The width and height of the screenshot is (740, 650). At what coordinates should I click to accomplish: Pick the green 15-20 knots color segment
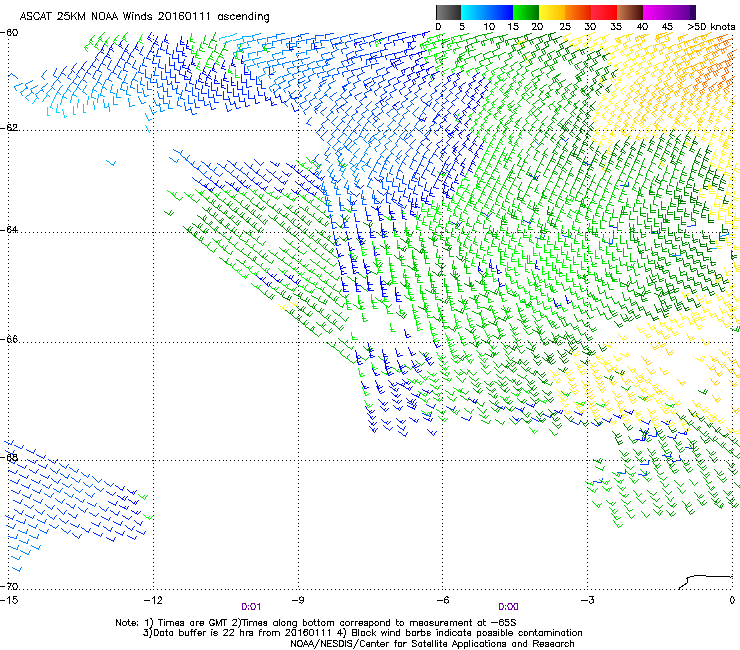point(526,12)
